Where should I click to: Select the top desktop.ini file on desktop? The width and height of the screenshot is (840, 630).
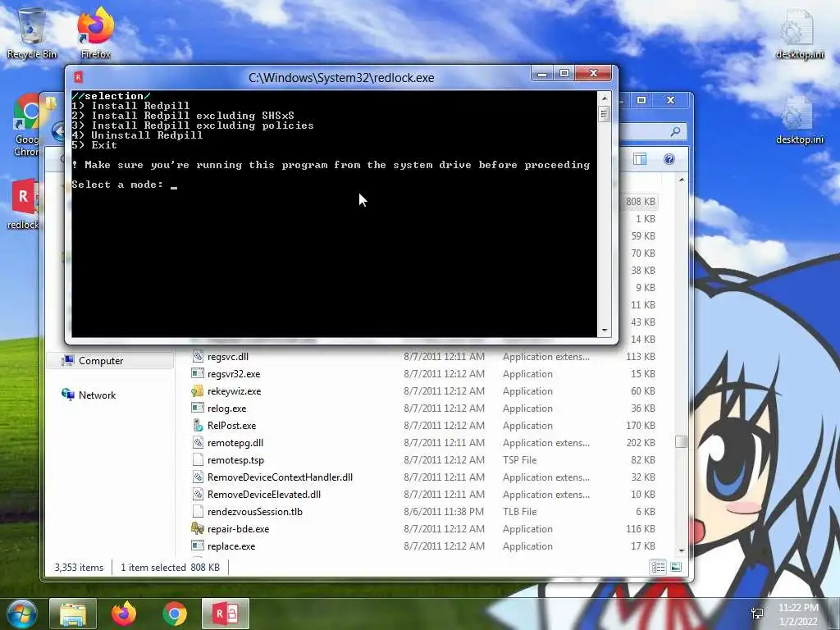tap(799, 34)
